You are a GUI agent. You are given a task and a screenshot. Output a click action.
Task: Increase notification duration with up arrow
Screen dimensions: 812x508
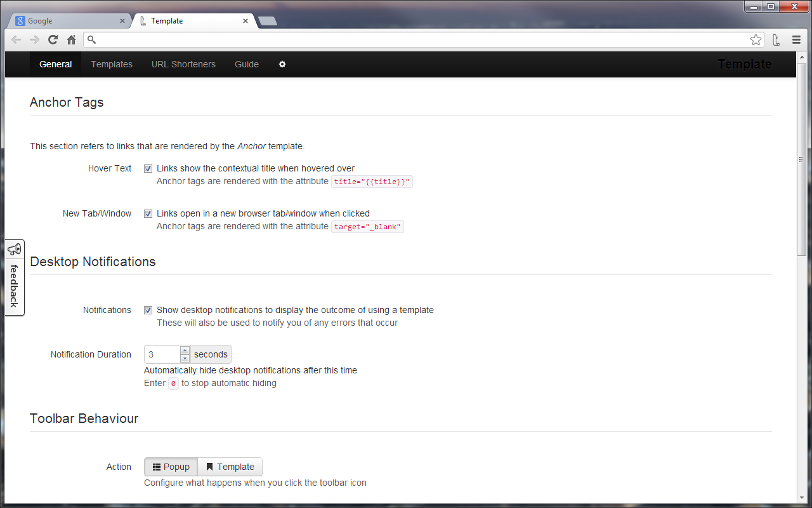coord(185,351)
